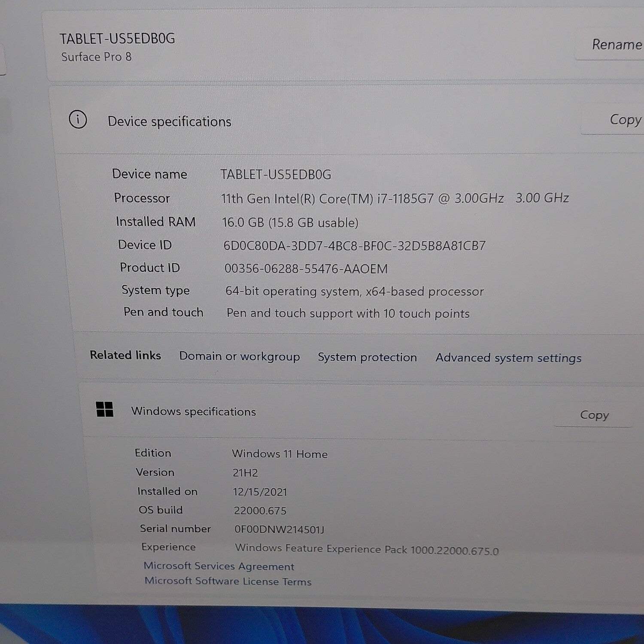
Task: Click the Rename button
Action: (612, 44)
